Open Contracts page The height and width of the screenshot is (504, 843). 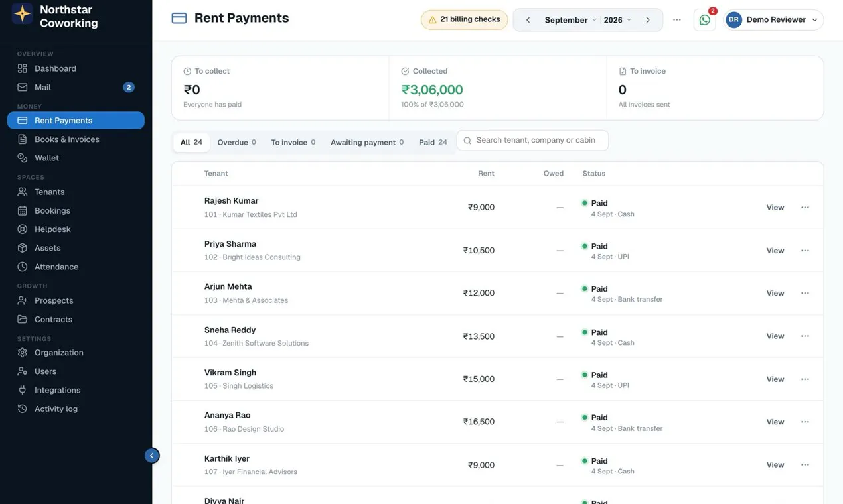tap(76, 319)
